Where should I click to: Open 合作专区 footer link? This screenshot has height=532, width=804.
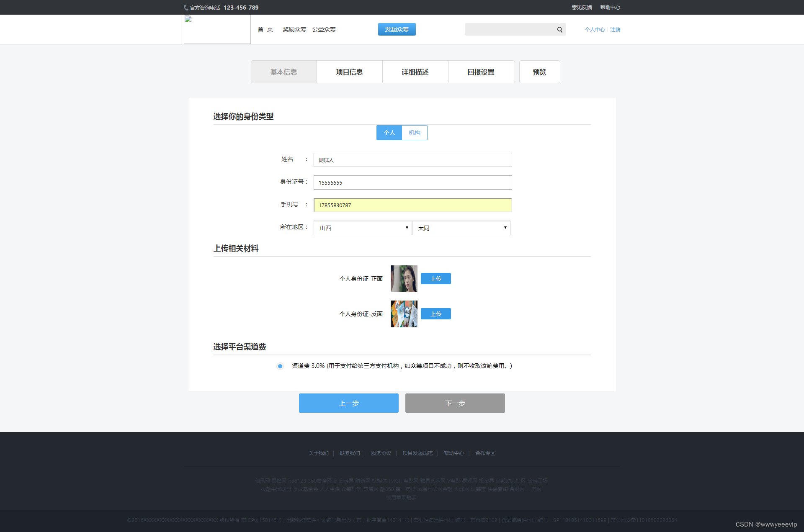click(x=485, y=453)
